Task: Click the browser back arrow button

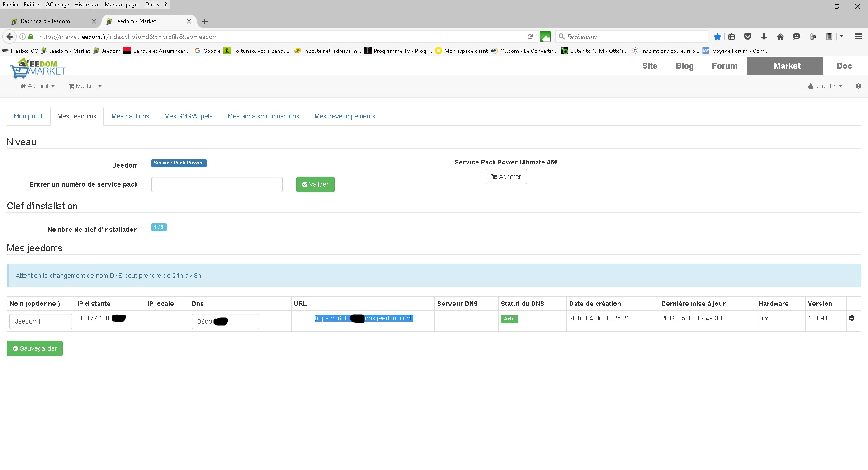Action: click(9, 37)
